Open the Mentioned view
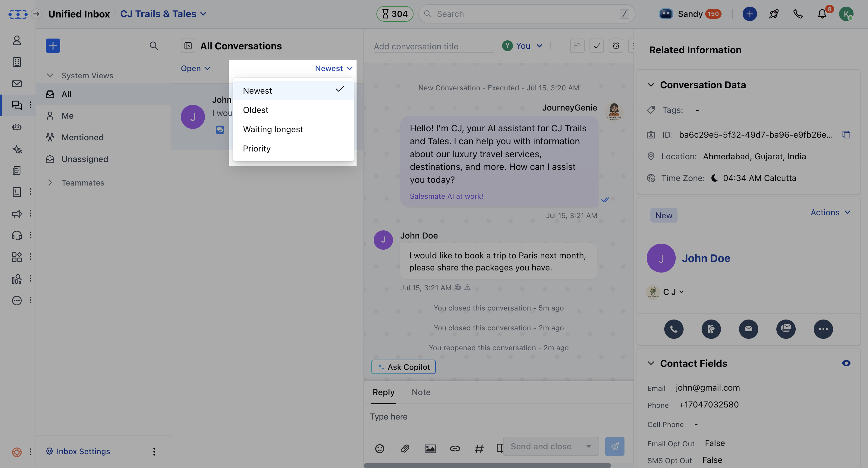The image size is (868, 468). [103, 137]
